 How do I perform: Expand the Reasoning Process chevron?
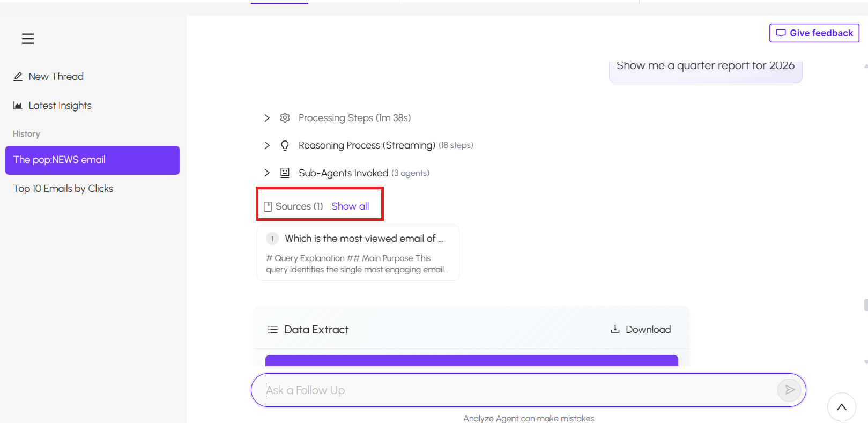point(267,145)
